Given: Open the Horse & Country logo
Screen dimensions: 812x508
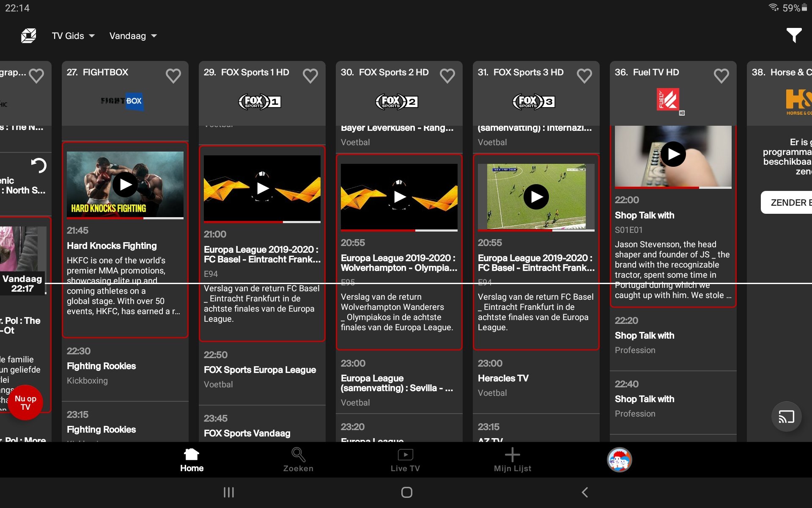Looking at the screenshot, I should [x=798, y=102].
